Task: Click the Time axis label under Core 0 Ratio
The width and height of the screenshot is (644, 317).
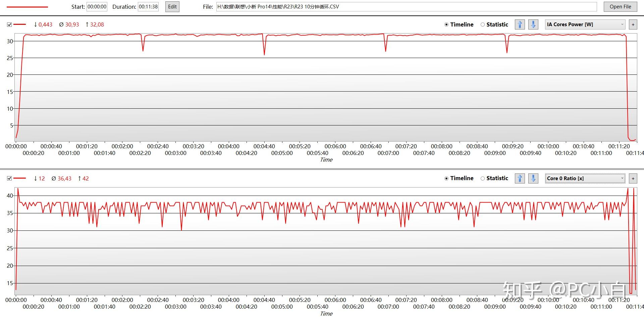Action: (x=326, y=314)
